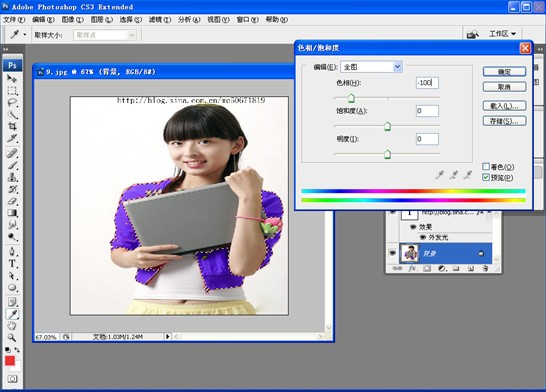Select the Pen tool
546x392 pixels.
(12, 251)
